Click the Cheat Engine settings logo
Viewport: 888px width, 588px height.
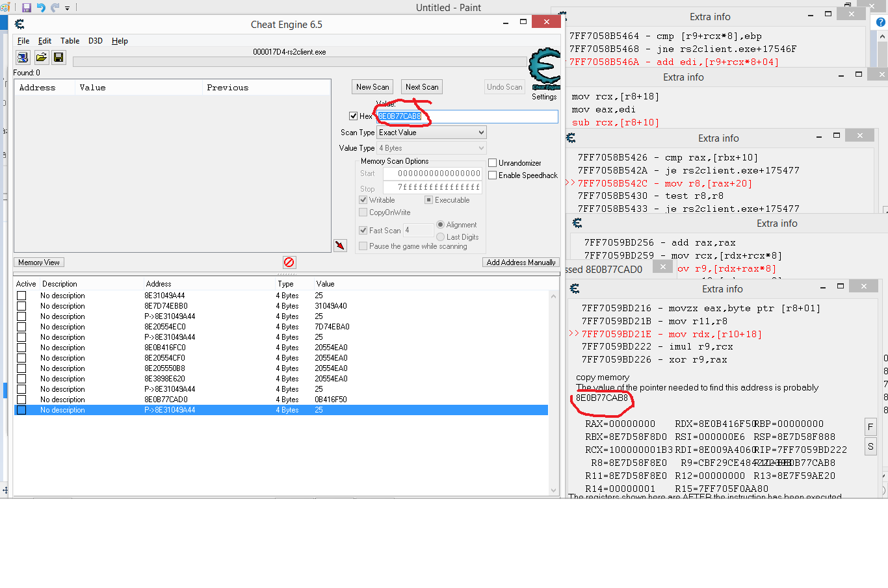pos(544,69)
